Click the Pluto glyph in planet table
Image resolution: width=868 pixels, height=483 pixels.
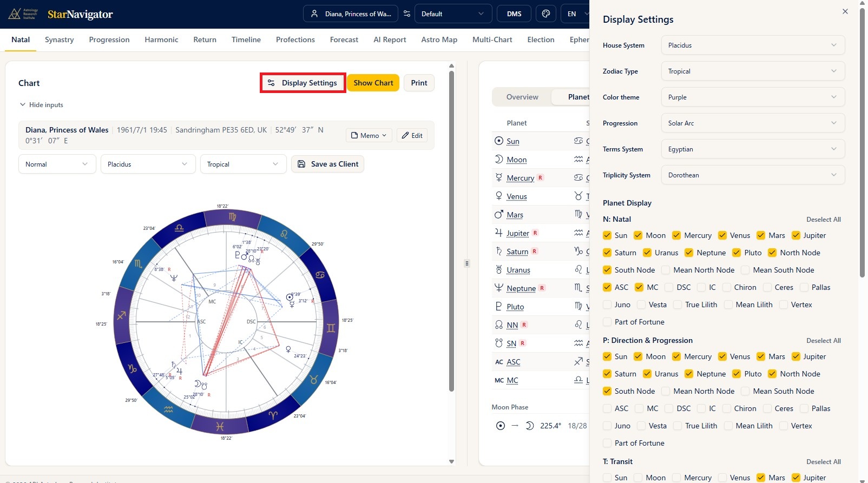tap(499, 307)
